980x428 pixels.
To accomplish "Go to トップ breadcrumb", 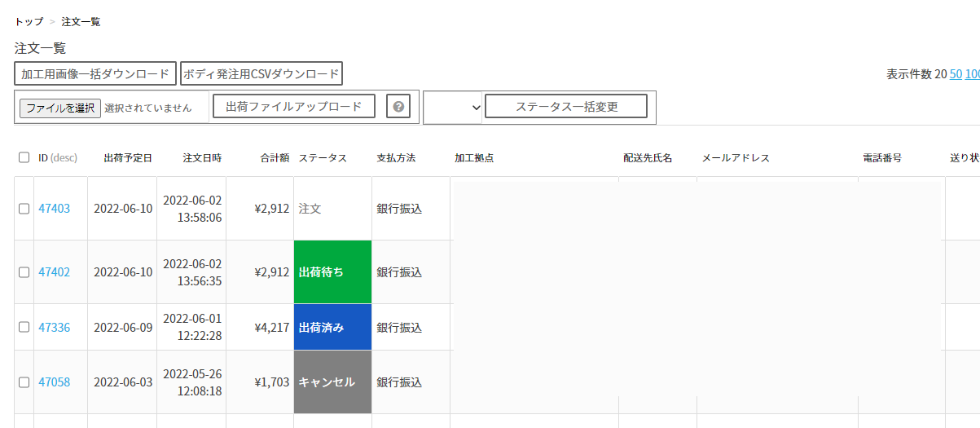I will click(x=29, y=21).
